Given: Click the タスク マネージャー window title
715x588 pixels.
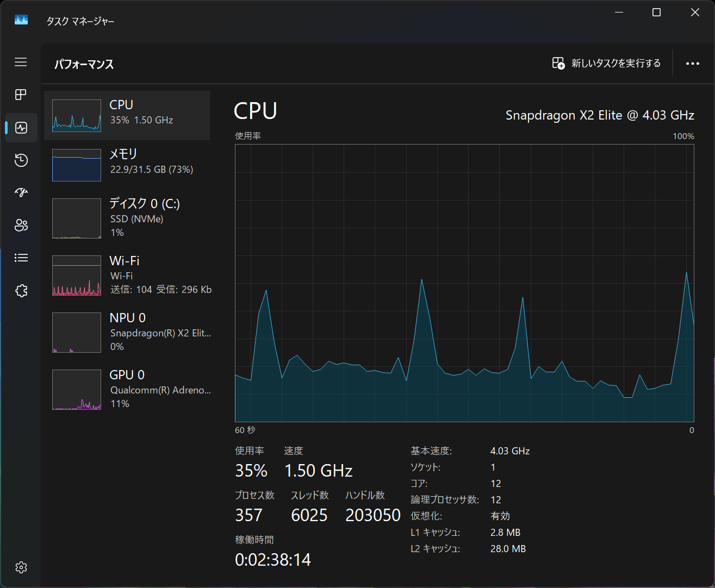Looking at the screenshot, I should pyautogui.click(x=80, y=21).
